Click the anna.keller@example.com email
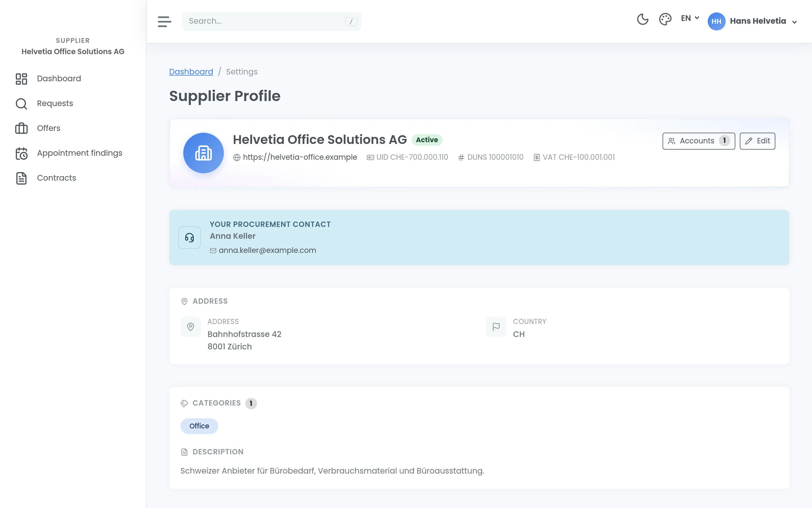This screenshot has height=508, width=812. point(267,250)
